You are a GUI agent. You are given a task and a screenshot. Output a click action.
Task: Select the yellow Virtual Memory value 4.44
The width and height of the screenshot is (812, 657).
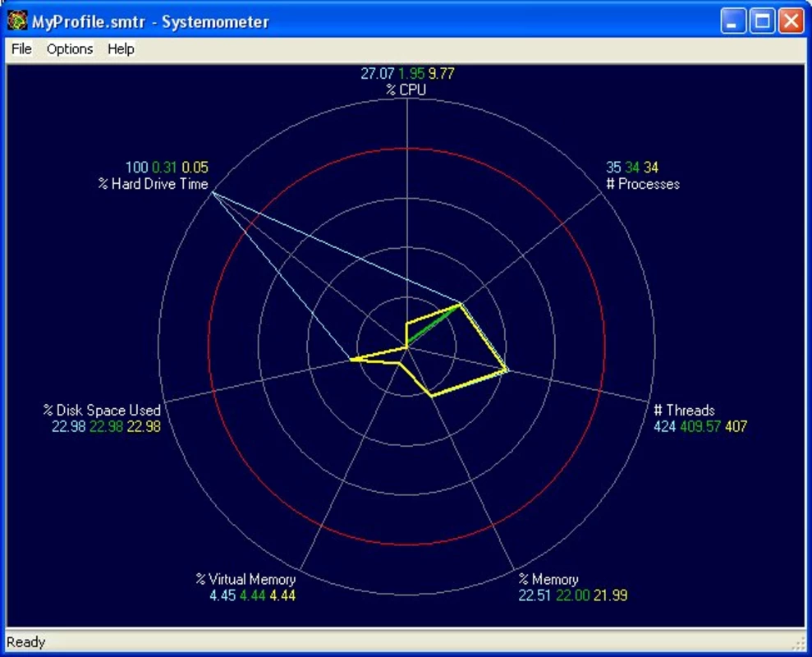point(282,595)
